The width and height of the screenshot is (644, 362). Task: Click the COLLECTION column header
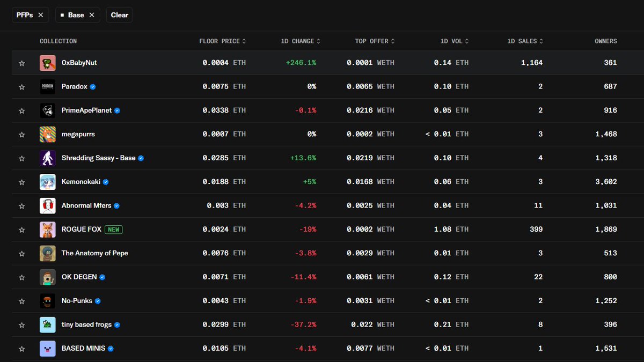(x=58, y=41)
